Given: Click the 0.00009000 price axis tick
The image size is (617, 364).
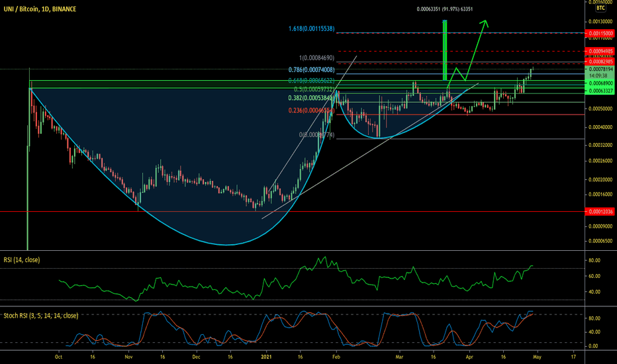Looking at the screenshot, I should point(600,226).
